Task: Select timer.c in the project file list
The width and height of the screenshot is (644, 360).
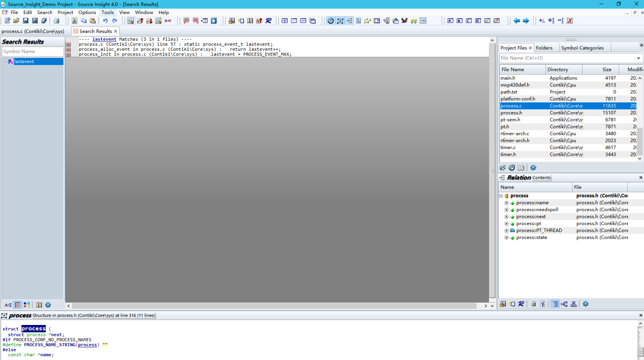Action: click(x=568, y=147)
